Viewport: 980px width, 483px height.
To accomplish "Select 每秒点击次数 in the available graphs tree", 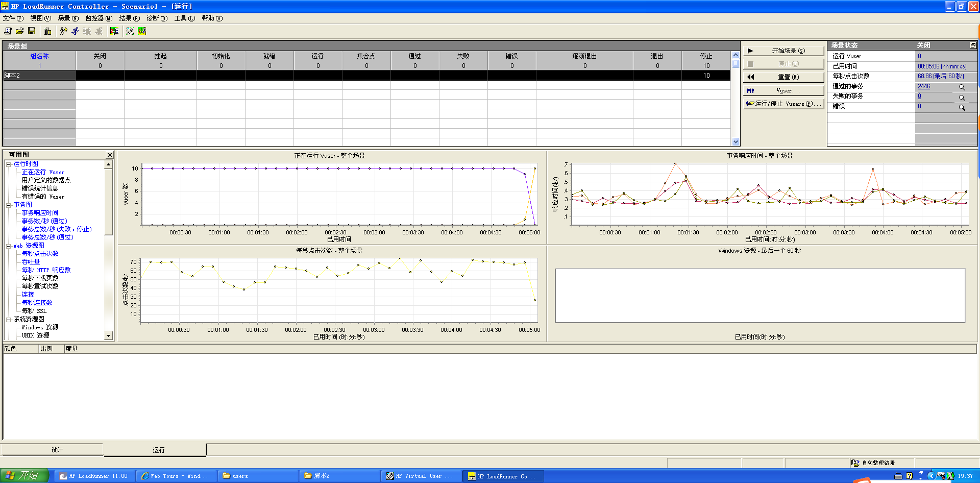I will point(40,254).
